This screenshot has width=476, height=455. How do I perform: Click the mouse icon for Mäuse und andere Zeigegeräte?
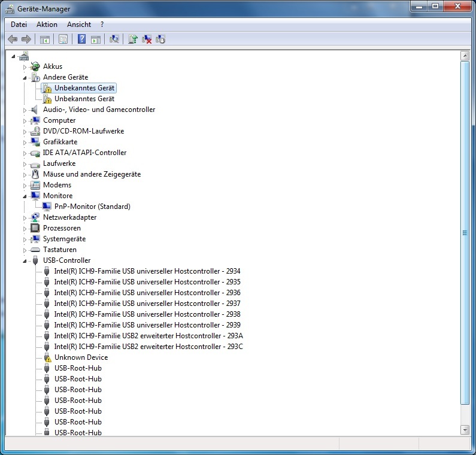pos(35,174)
